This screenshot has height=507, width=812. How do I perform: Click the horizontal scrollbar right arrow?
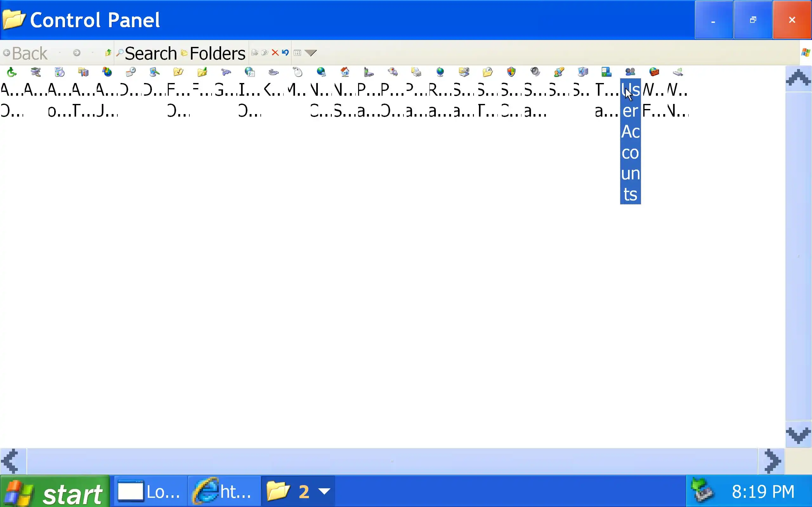point(771,461)
